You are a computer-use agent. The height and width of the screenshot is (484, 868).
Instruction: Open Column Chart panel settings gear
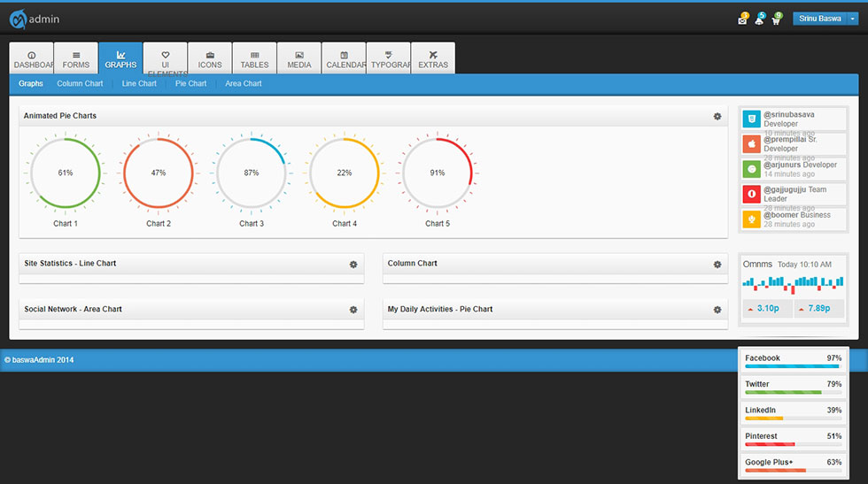click(x=717, y=265)
